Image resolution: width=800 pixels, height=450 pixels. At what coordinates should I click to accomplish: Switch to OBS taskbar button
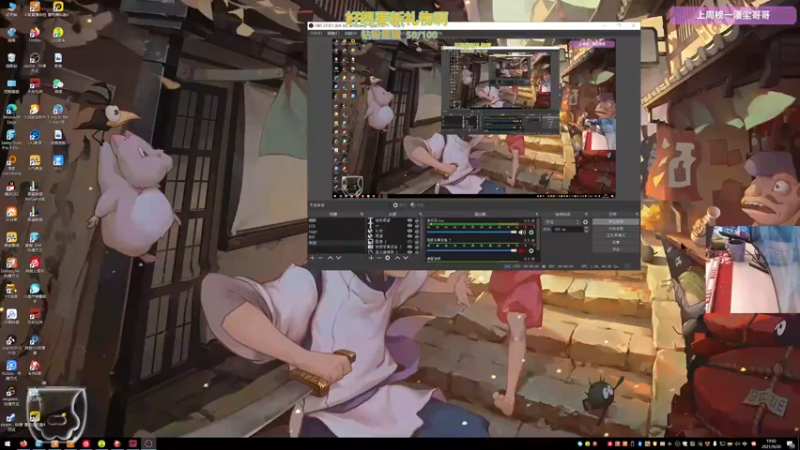pos(148,444)
